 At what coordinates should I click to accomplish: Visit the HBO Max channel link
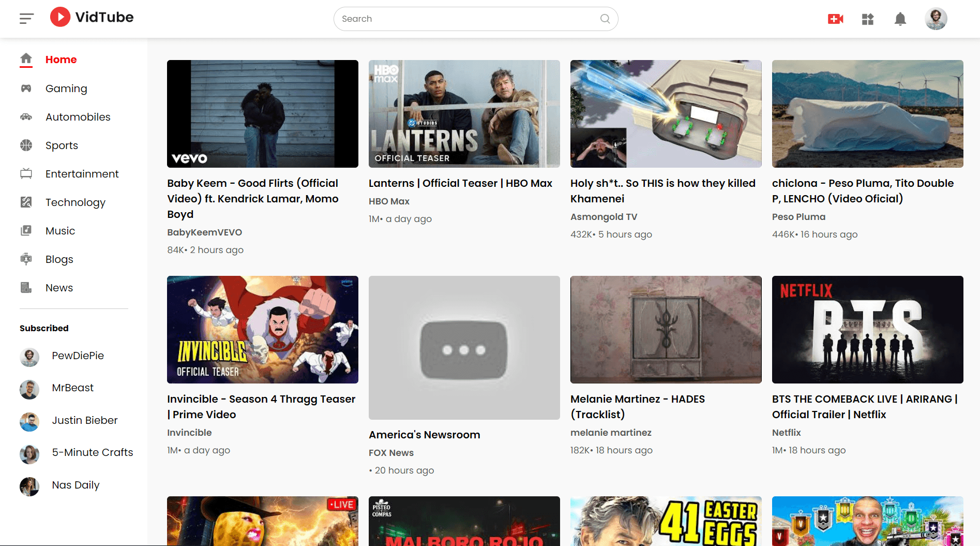click(x=389, y=201)
